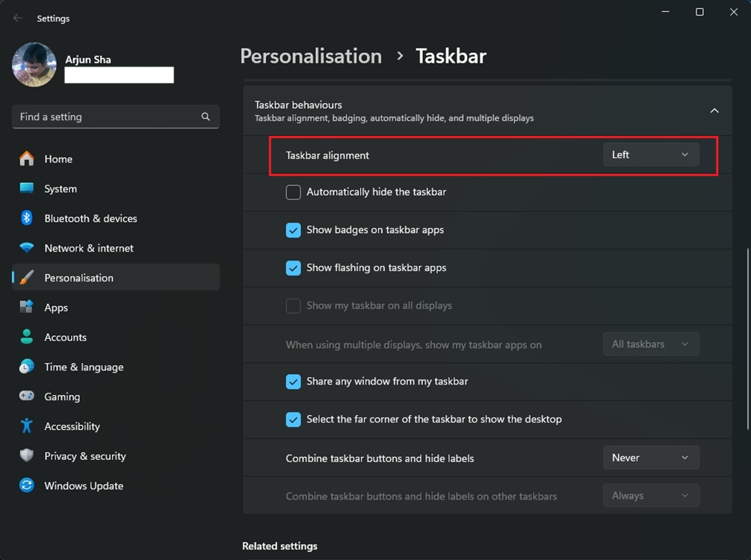Click inside the Find a setting search box
The height and width of the screenshot is (560, 751).
pos(116,116)
